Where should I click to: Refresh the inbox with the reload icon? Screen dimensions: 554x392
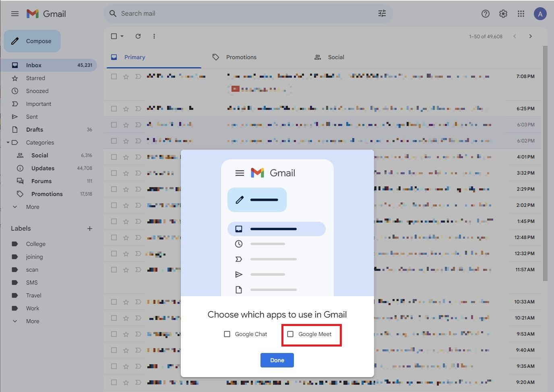[138, 36]
